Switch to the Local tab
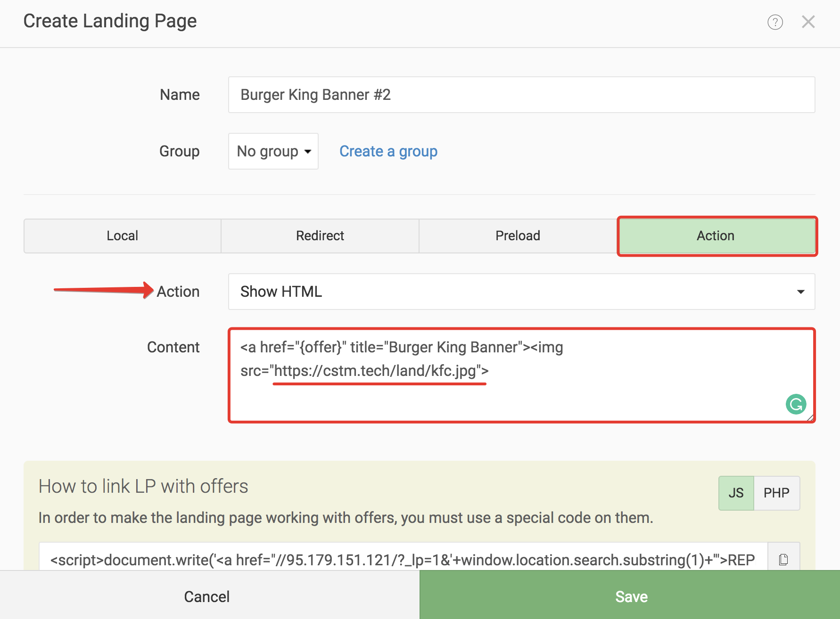The width and height of the screenshot is (840, 619). pos(123,236)
